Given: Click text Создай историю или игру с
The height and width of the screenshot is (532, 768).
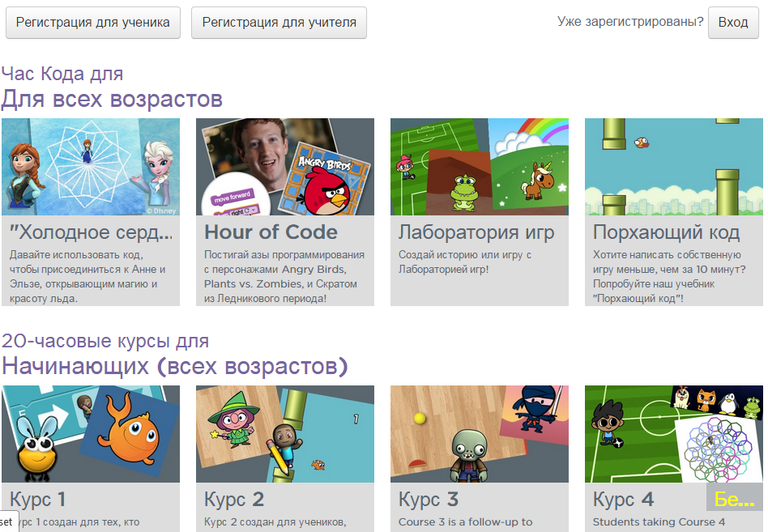Looking at the screenshot, I should click(465, 255).
